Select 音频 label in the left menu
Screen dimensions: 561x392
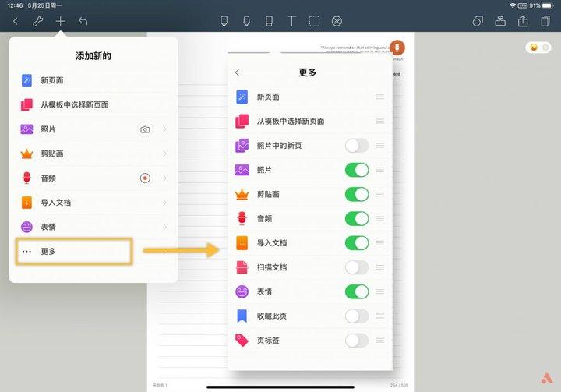tap(48, 178)
